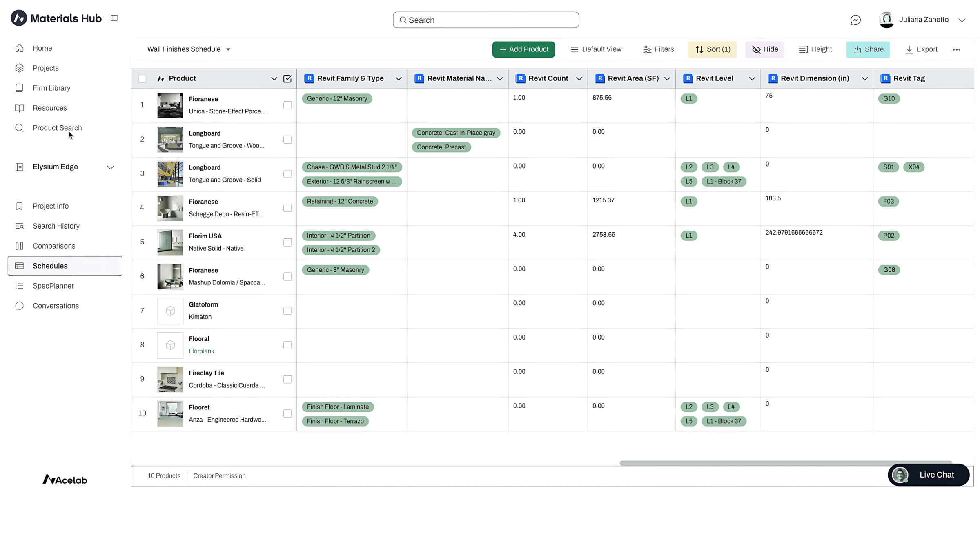Image resolution: width=980 pixels, height=551 pixels.
Task: Adjust row Height setting
Action: tap(815, 49)
